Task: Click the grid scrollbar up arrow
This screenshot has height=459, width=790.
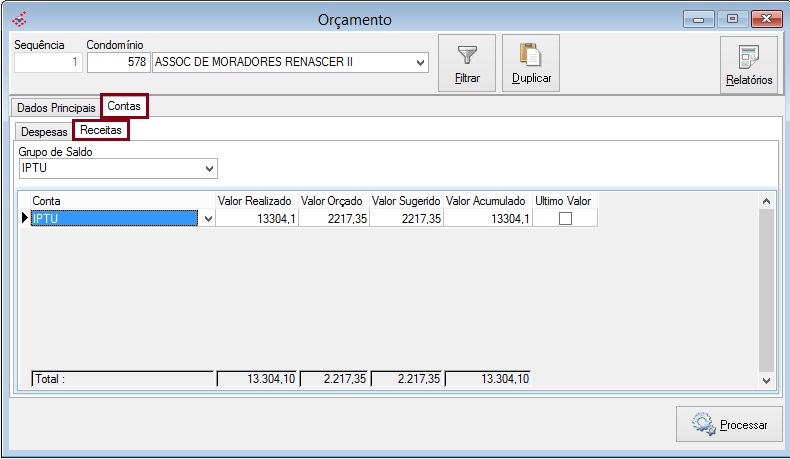Action: coord(767,200)
